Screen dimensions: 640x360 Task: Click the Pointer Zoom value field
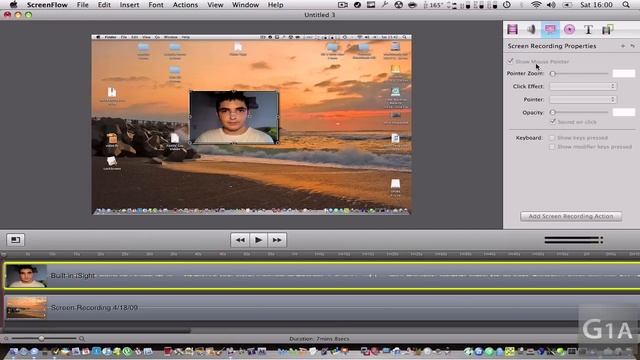tap(624, 73)
